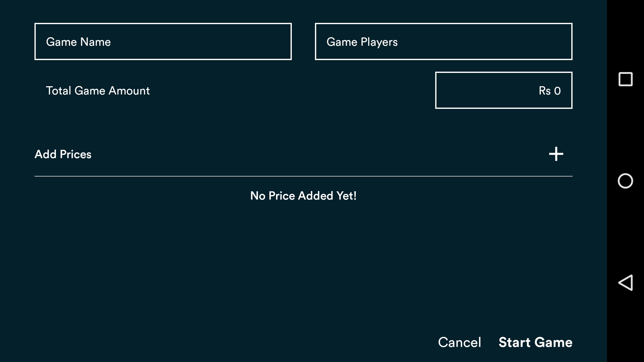Tap the Total Game Amount label

pos(98,90)
